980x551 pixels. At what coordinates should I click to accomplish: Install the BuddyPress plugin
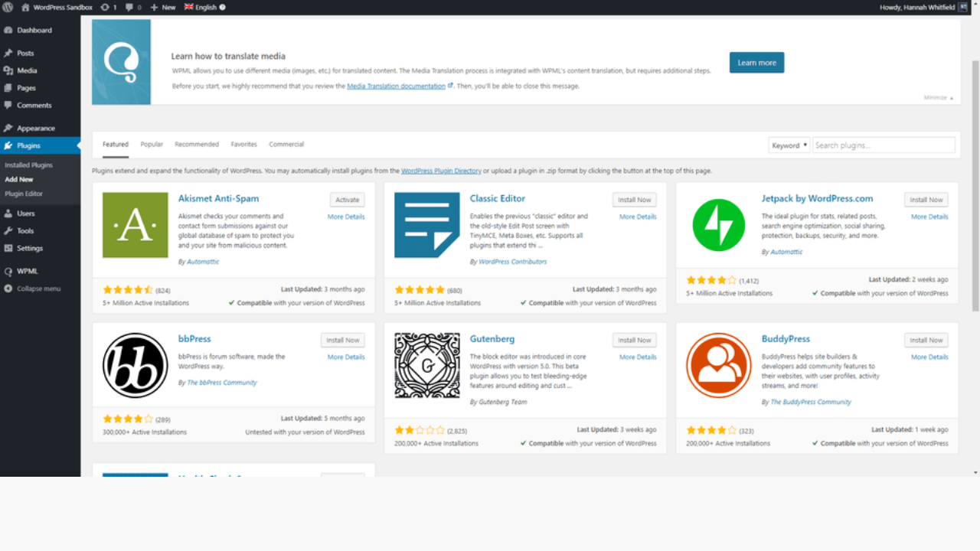[926, 340]
